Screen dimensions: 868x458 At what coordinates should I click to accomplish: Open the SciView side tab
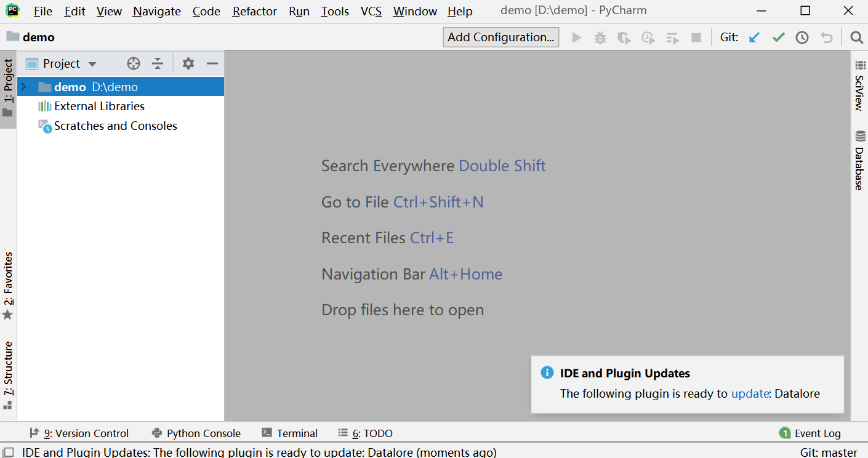click(859, 87)
